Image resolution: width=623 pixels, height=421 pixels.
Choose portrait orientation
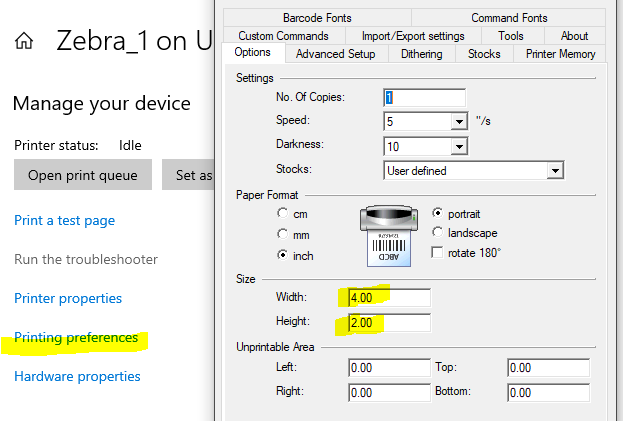tap(437, 213)
